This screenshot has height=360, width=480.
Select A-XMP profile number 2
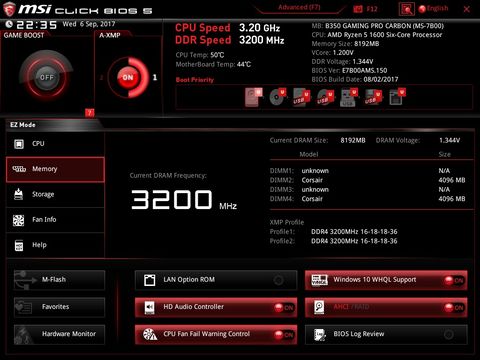101,77
